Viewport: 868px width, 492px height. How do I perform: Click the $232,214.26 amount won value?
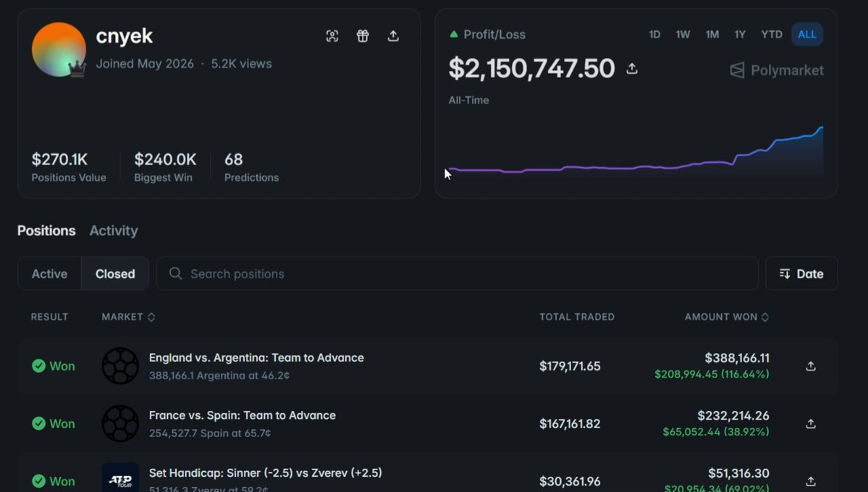tap(733, 415)
